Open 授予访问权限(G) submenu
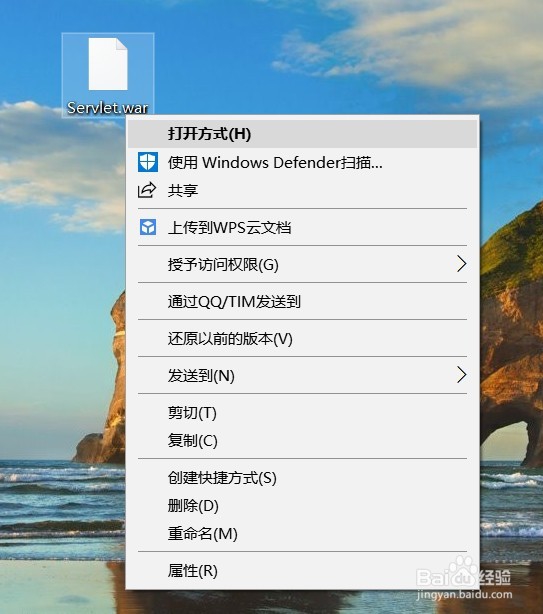This screenshot has height=614, width=543. [303, 264]
